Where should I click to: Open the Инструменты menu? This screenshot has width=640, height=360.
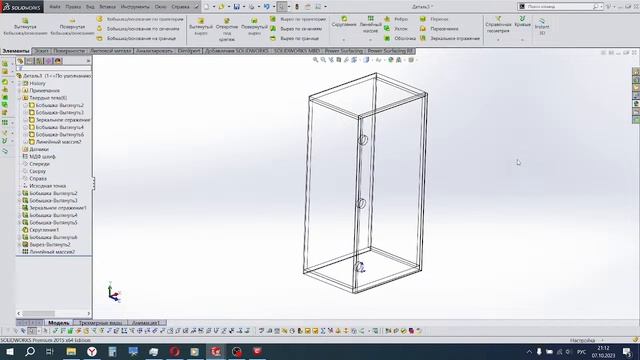(135, 7)
